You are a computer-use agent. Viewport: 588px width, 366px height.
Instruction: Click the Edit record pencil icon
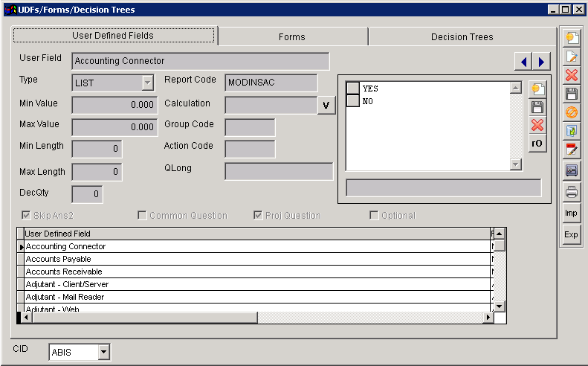(x=571, y=57)
